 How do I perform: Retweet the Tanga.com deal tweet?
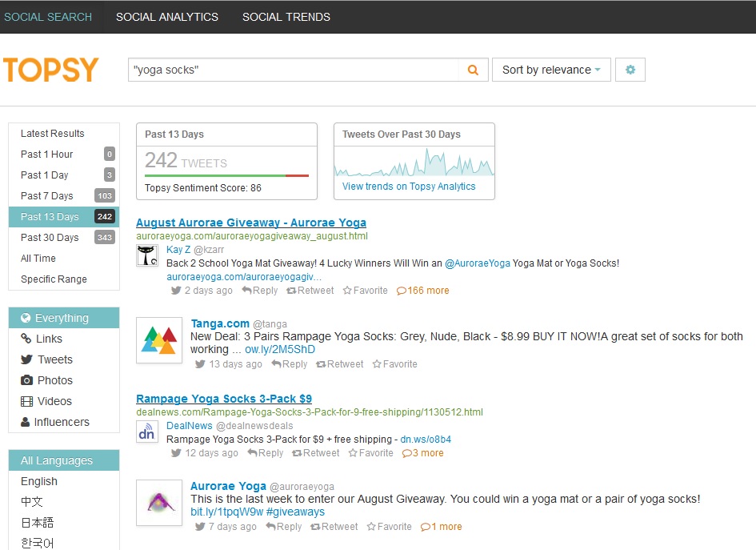[x=339, y=364]
